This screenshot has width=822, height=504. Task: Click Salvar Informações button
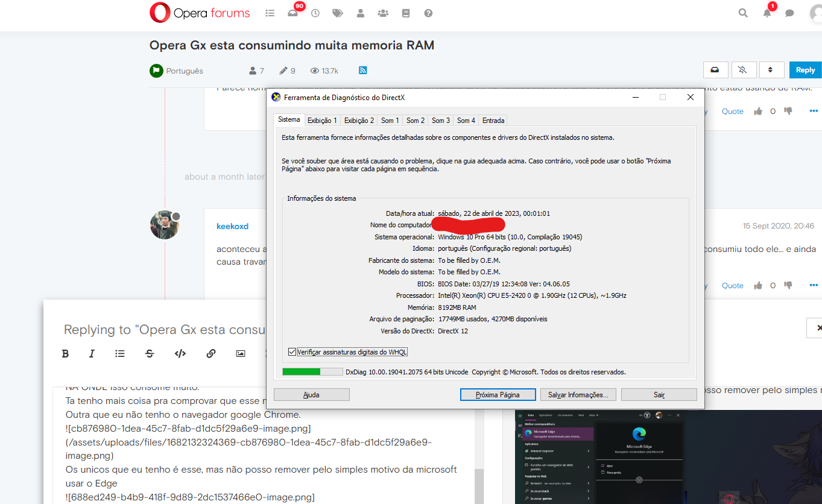click(578, 395)
